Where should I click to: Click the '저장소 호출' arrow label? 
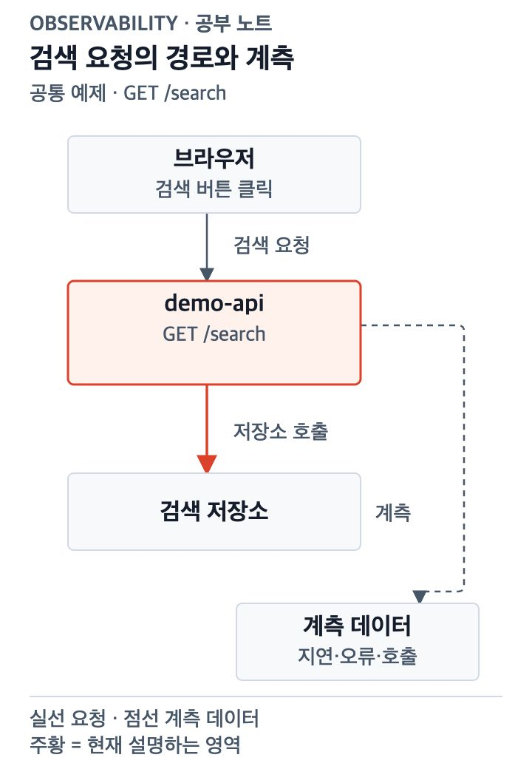pyautogui.click(x=281, y=431)
